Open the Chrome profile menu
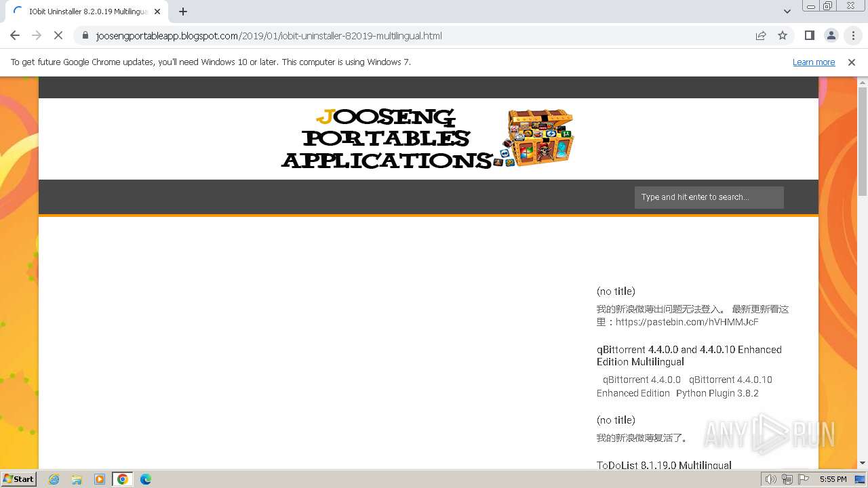The height and width of the screenshot is (488, 868). pyautogui.click(x=831, y=36)
